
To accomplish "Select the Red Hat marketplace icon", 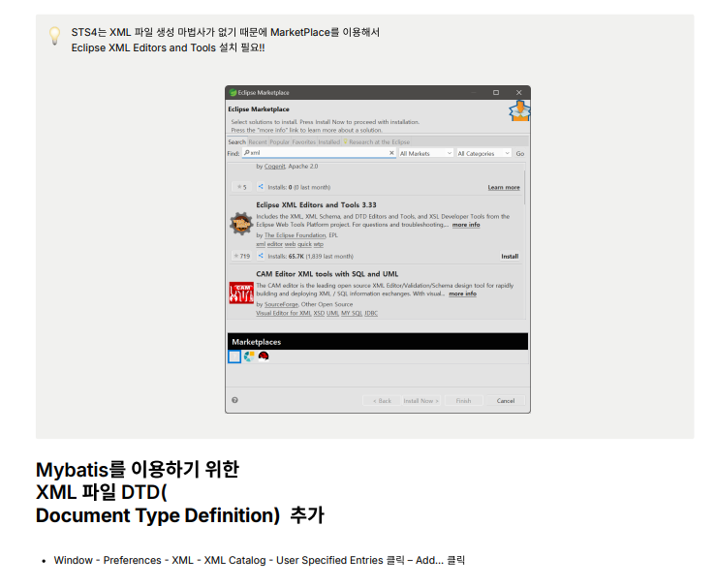I will (x=264, y=356).
